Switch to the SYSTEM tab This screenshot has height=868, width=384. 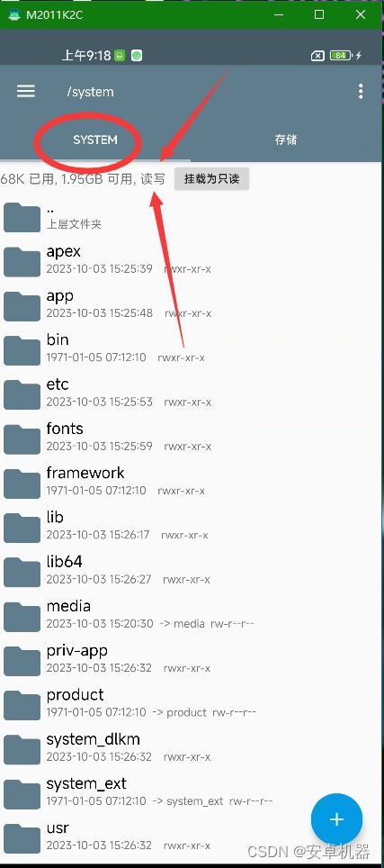point(95,140)
